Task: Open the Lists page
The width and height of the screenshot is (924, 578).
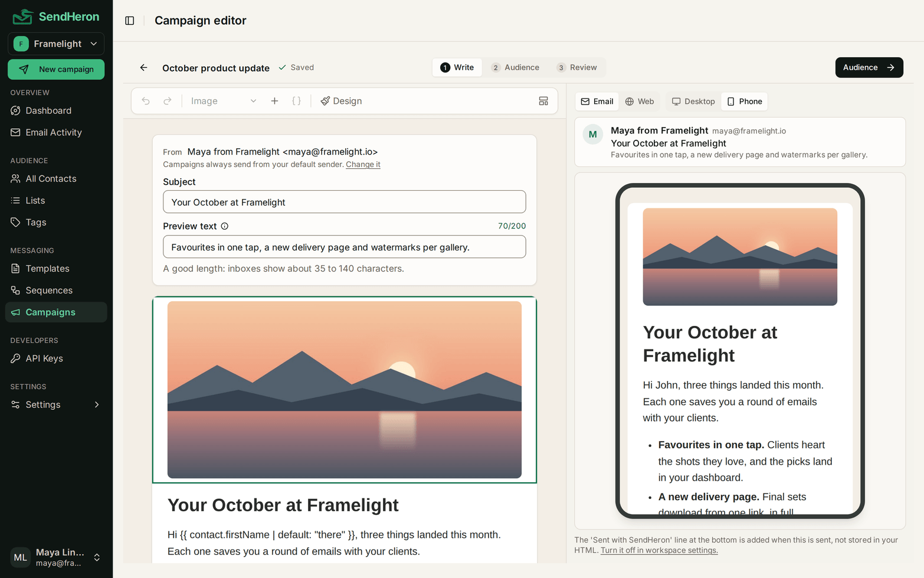Action: tap(56, 200)
